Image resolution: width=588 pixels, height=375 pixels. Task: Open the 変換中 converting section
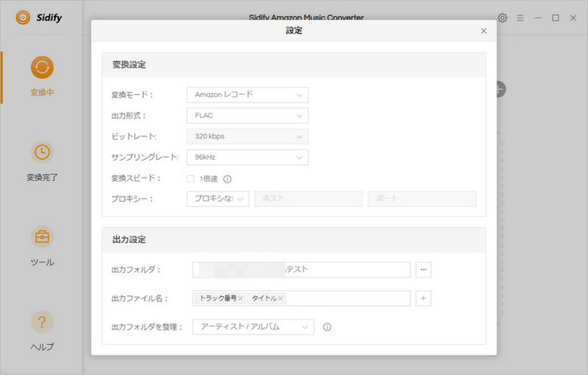[x=42, y=77]
